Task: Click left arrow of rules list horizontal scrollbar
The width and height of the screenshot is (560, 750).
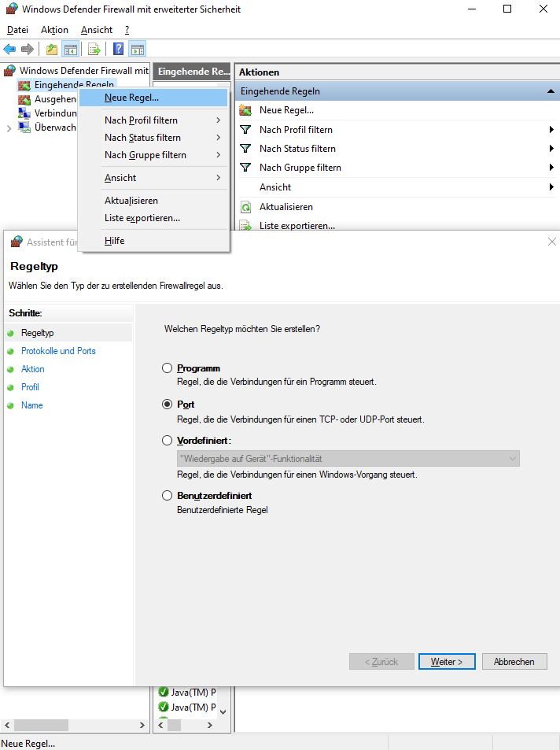Action: [x=161, y=725]
